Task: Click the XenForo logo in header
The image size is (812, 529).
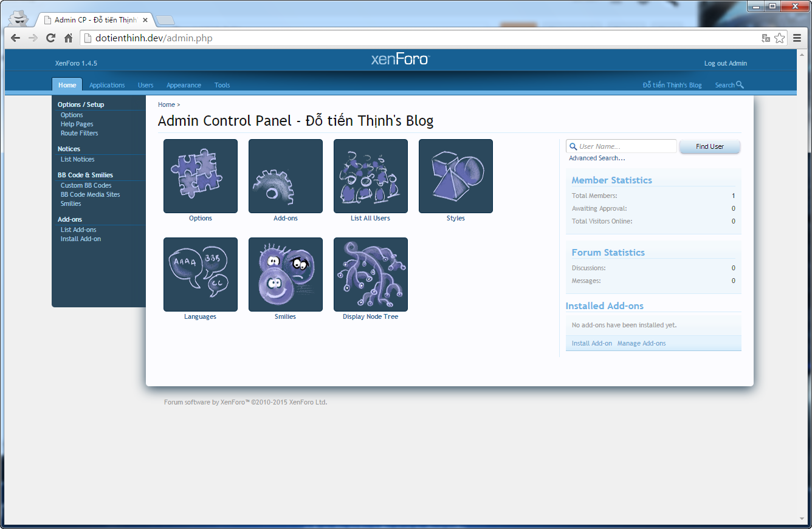Action: point(401,59)
